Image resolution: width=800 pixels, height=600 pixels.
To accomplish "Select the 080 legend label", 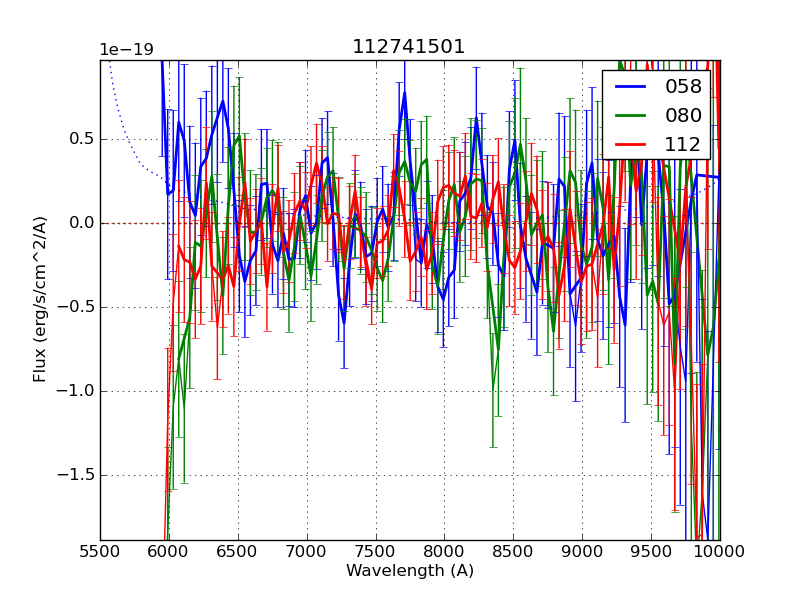I will 683,115.
